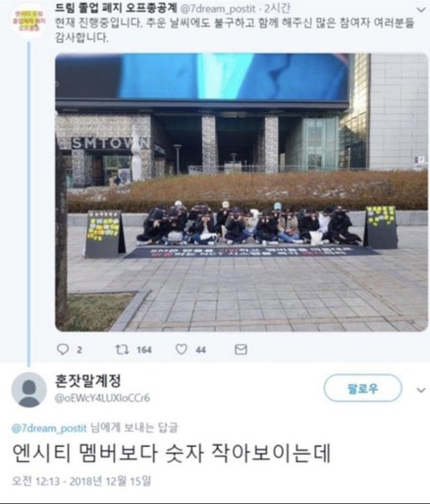View the 164 retweet count
The image size is (430, 504).
pyautogui.click(x=144, y=350)
